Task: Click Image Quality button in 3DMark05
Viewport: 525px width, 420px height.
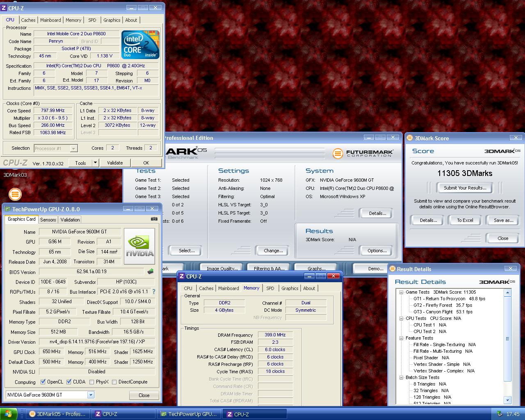Action: click(221, 269)
